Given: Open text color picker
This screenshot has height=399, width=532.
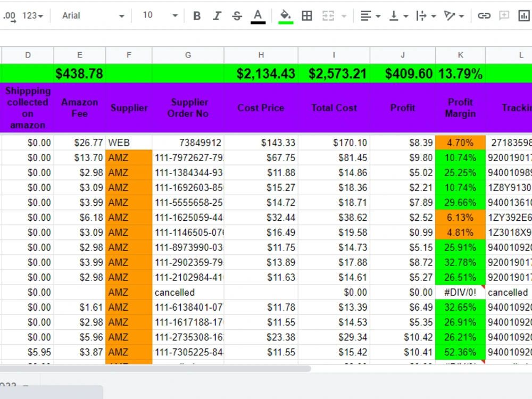Looking at the screenshot, I should [x=258, y=16].
